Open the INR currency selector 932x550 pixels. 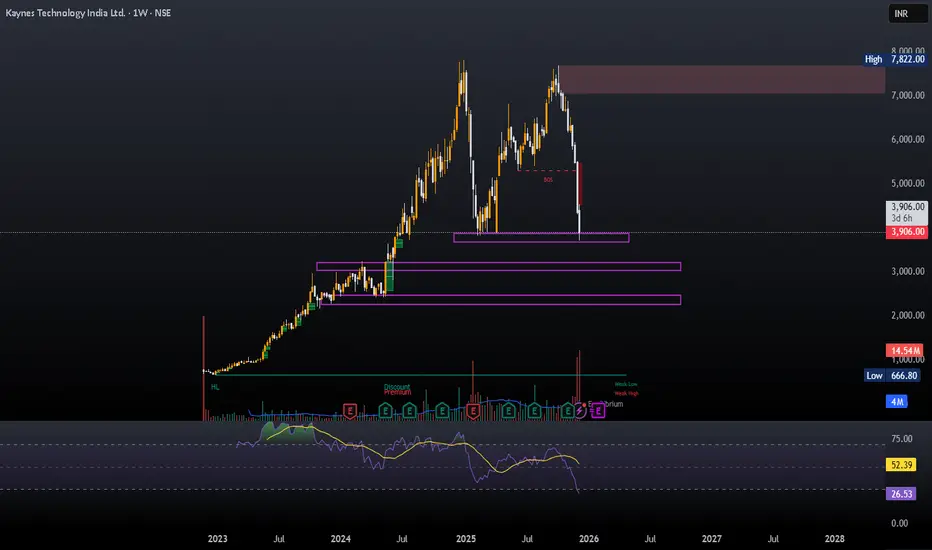pyautogui.click(x=908, y=14)
